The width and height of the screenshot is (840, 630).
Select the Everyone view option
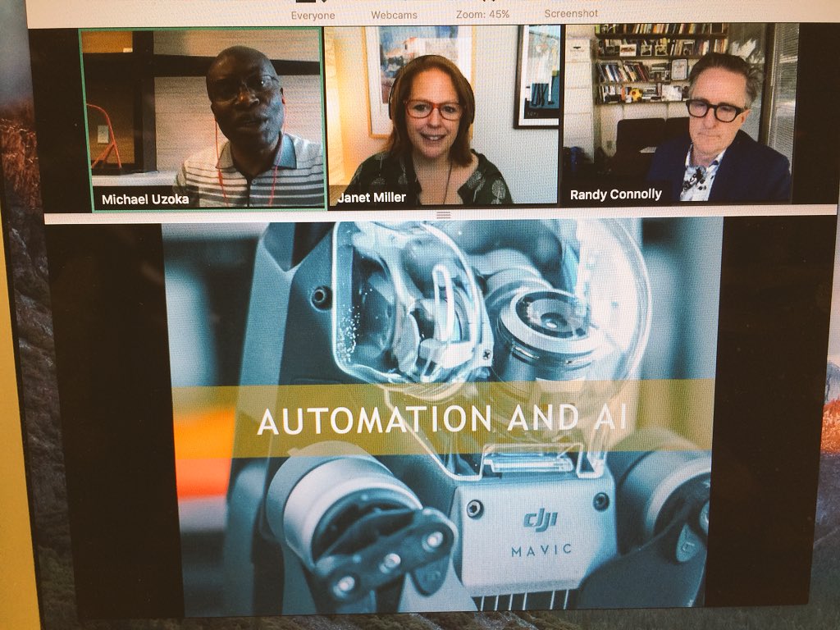(313, 14)
